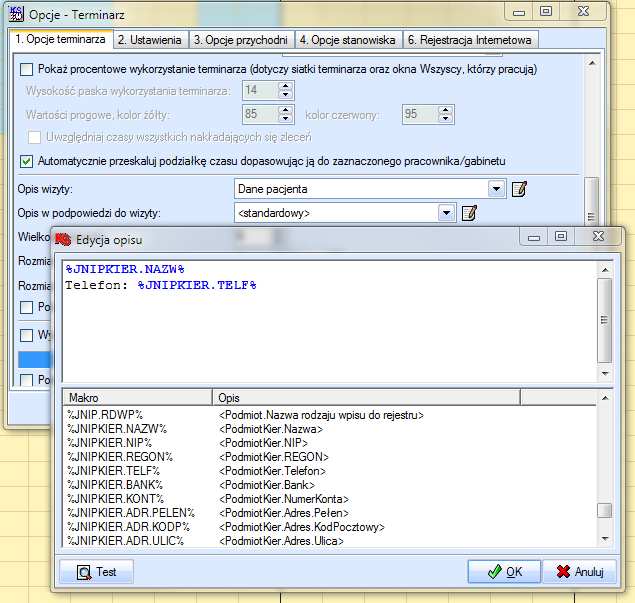Minimize the Edycja opisu window
The width and height of the screenshot is (635, 603).
tap(534, 236)
